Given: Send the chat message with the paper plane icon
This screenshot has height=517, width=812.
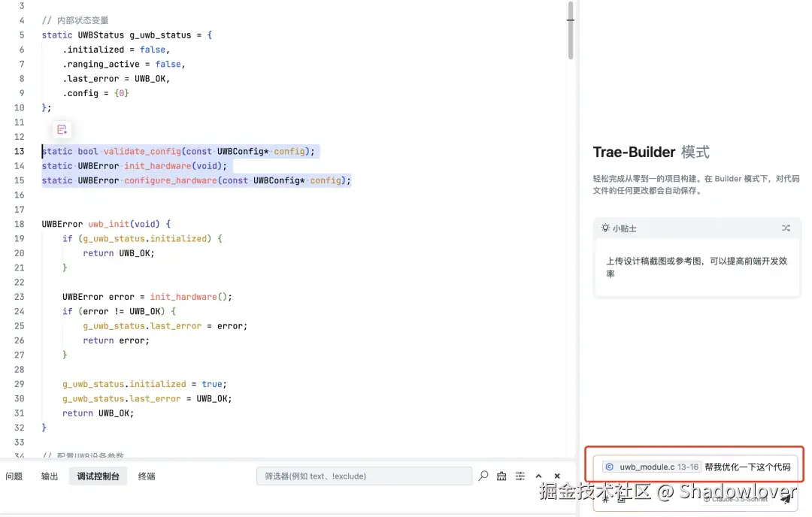Looking at the screenshot, I should (786, 499).
